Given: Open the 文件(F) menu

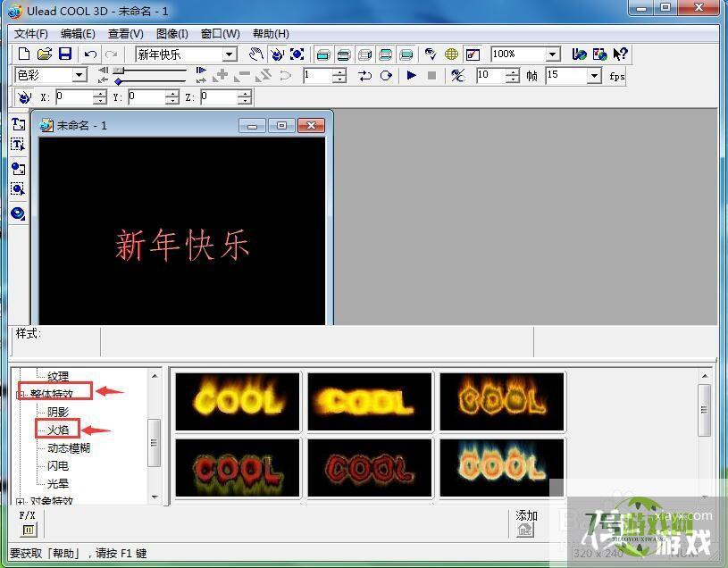Looking at the screenshot, I should point(31,34).
